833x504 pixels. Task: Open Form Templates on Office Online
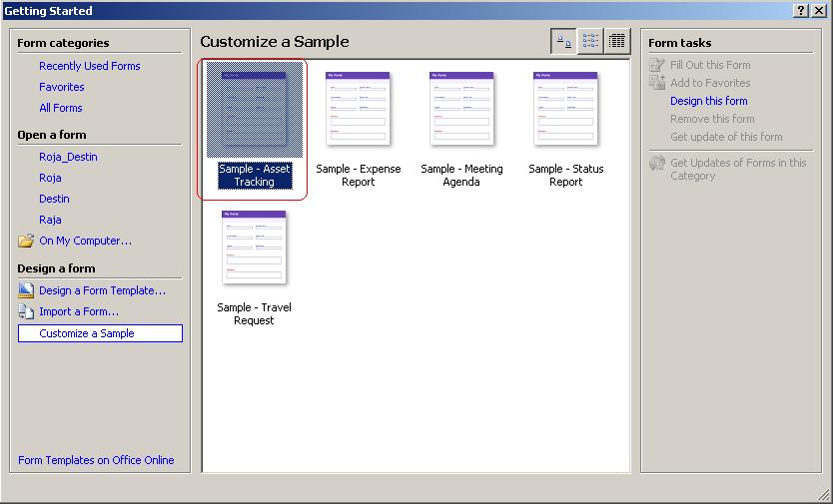[96, 460]
